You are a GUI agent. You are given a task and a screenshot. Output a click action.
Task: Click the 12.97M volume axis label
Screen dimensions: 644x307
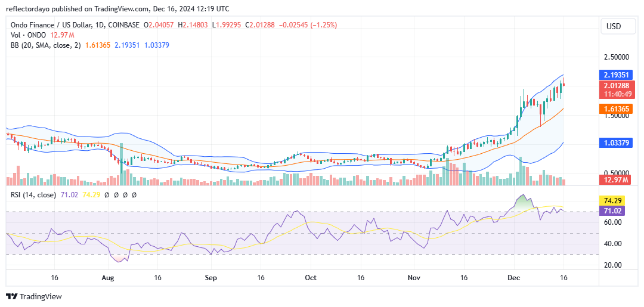pyautogui.click(x=616, y=179)
